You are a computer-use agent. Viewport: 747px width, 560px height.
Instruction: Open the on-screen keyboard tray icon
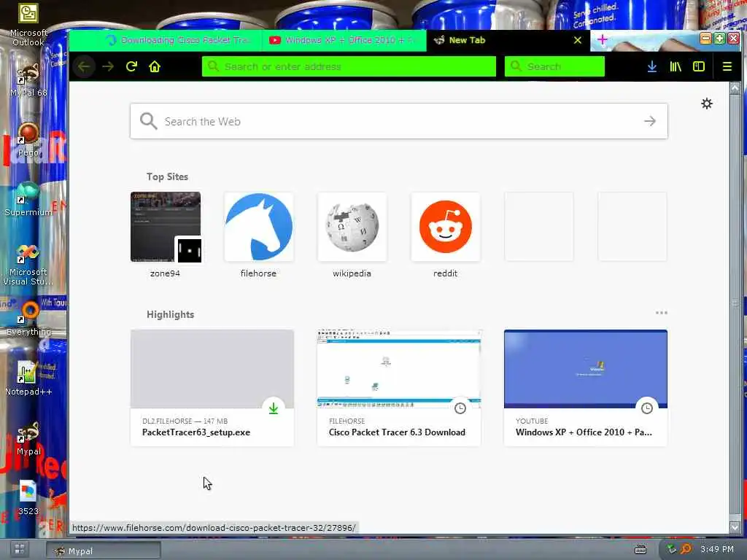(x=640, y=550)
